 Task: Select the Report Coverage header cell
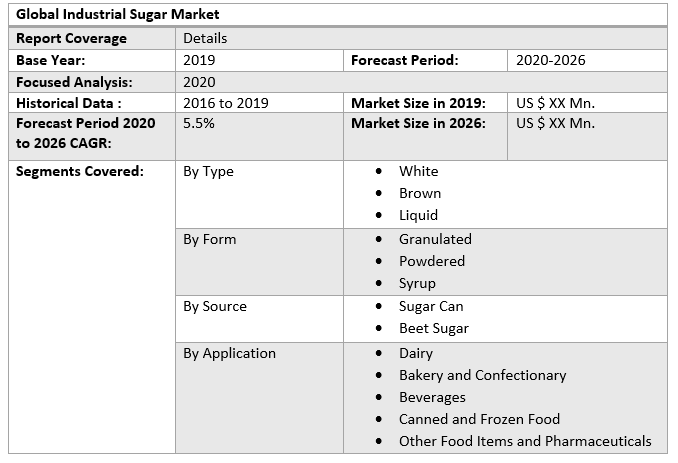[72, 38]
